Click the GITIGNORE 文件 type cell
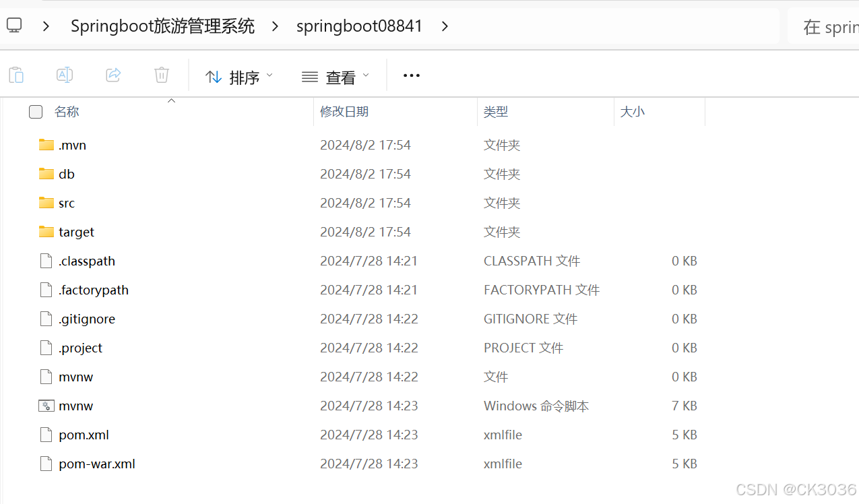This screenshot has height=504, width=859. pyautogui.click(x=530, y=319)
